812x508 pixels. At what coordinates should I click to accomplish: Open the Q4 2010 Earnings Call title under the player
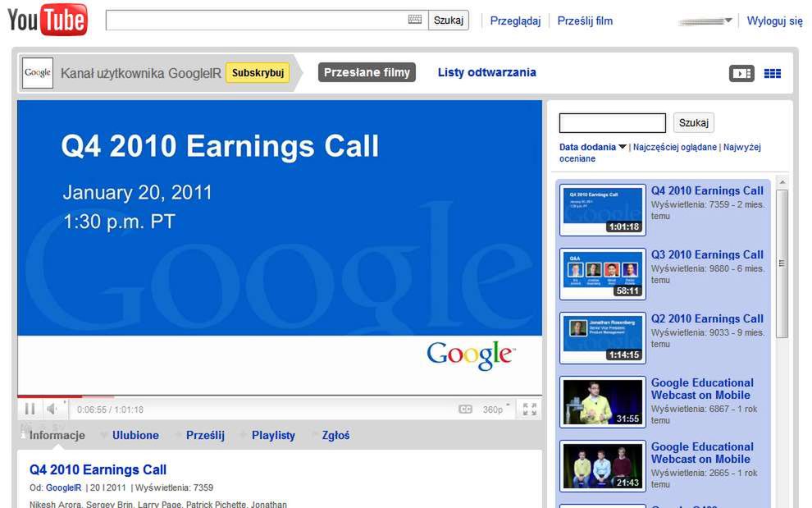tap(98, 469)
